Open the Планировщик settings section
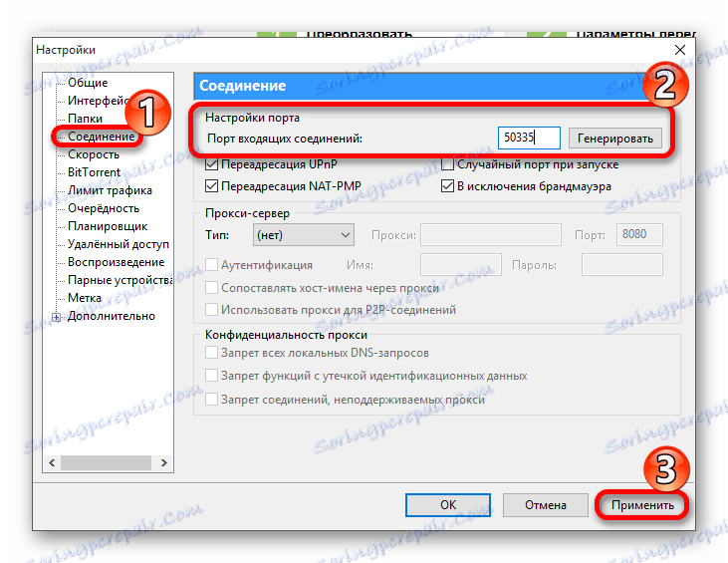Image resolution: width=728 pixels, height=563 pixels. [108, 226]
